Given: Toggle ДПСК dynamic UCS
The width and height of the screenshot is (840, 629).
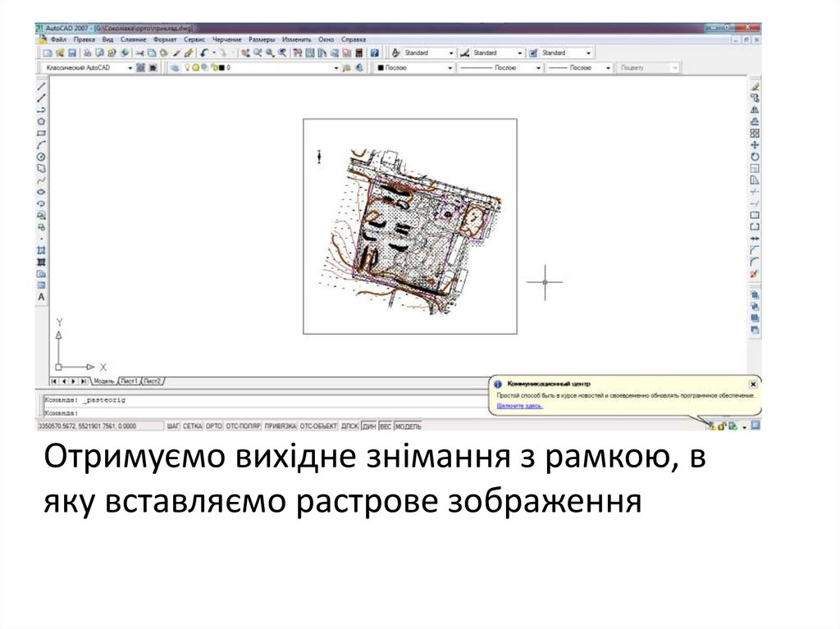Looking at the screenshot, I should pyautogui.click(x=349, y=426).
